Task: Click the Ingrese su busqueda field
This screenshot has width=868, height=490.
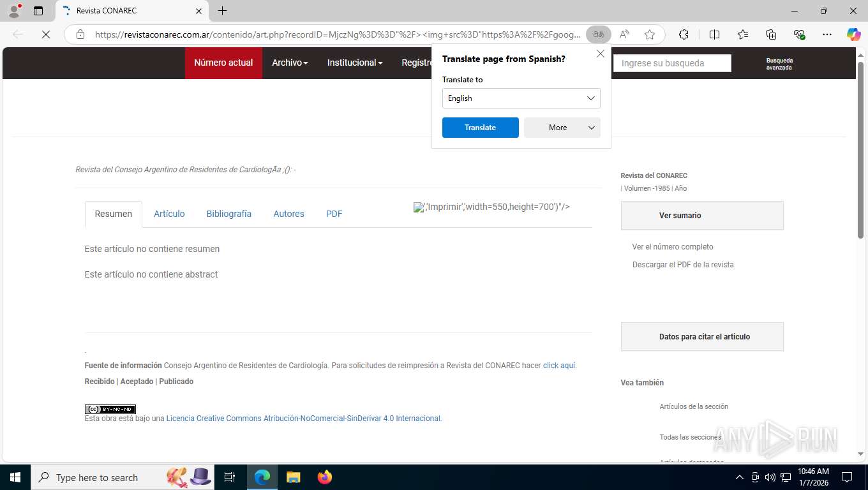Action: [672, 63]
